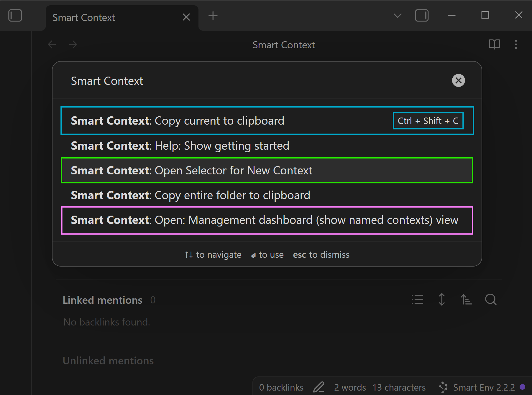The width and height of the screenshot is (532, 395).
Task: Open a new tab with plus
Action: point(213,16)
